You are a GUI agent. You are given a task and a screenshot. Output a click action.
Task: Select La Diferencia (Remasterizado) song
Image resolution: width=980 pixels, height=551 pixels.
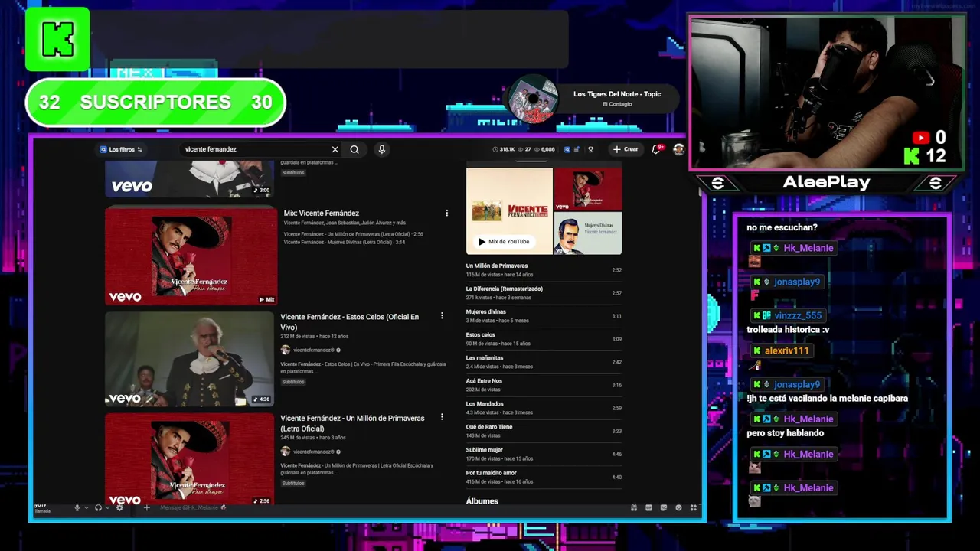tap(544, 293)
